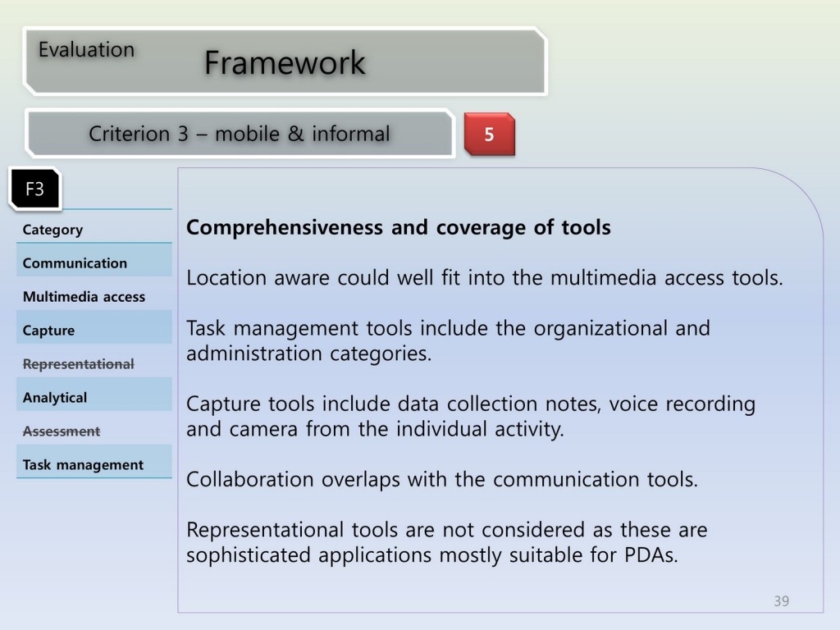Select the black F3 label box
Image resolution: width=840 pixels, height=630 pixels.
(34, 189)
